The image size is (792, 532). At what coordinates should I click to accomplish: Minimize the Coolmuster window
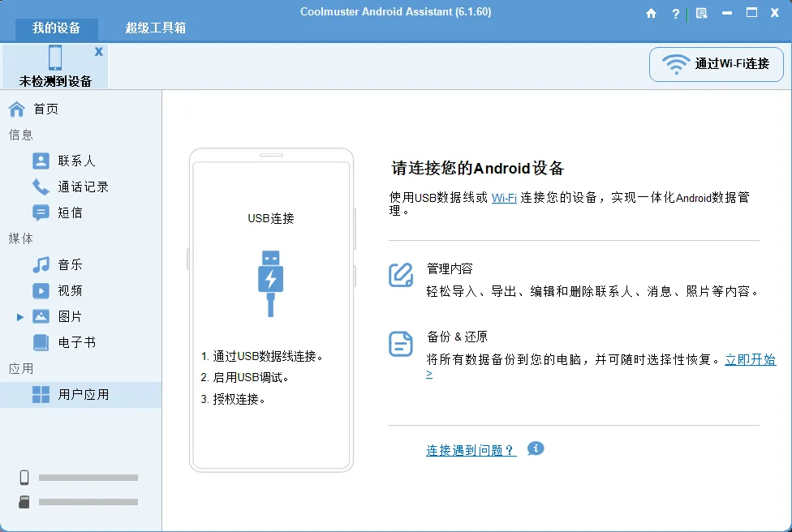(x=727, y=13)
